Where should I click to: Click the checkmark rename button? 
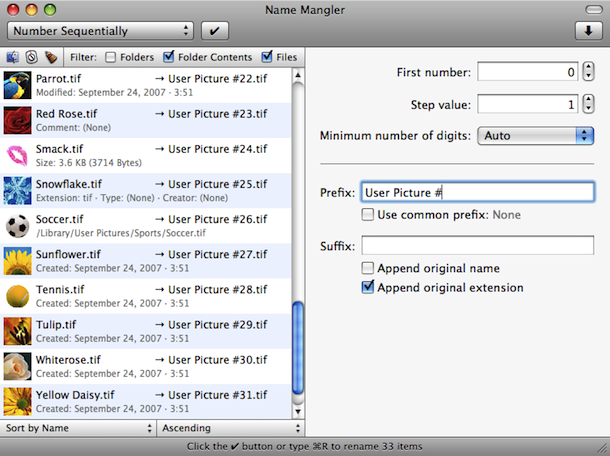pyautogui.click(x=214, y=31)
